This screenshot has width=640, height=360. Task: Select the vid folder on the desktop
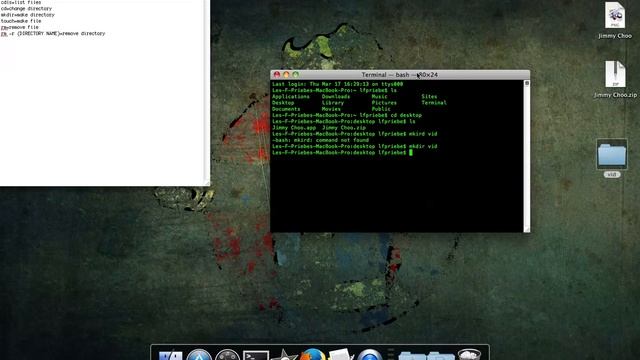pyautogui.click(x=611, y=158)
